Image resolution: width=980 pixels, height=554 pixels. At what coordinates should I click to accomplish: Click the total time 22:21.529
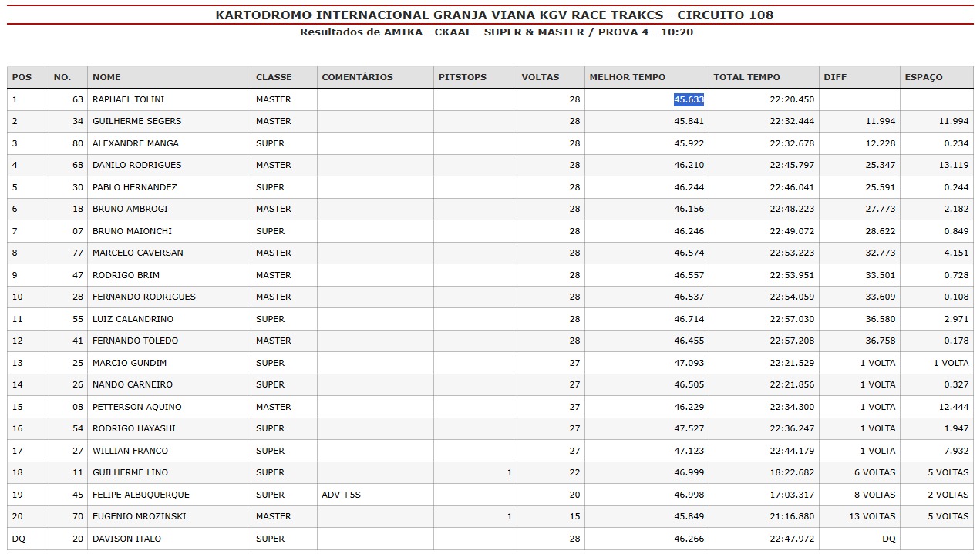pos(792,363)
